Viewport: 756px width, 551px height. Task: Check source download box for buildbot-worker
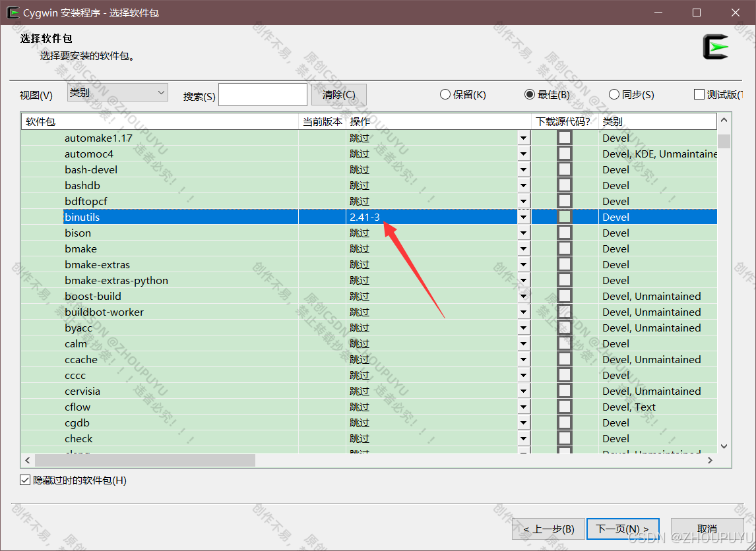click(x=565, y=312)
